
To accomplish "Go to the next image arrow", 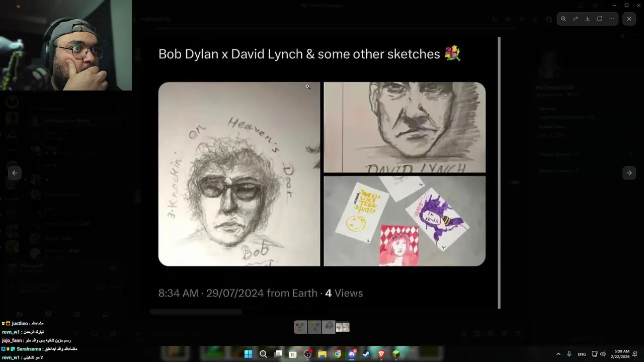I will (x=629, y=173).
